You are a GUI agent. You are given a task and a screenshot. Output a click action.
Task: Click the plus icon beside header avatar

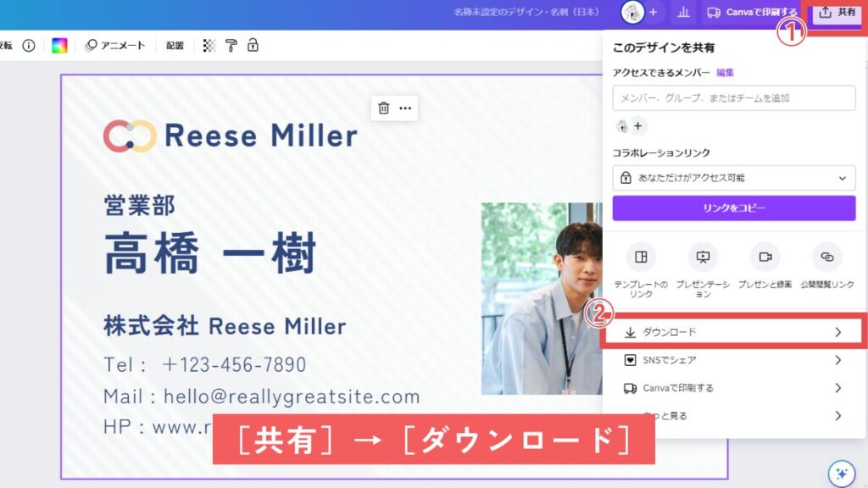click(x=654, y=12)
